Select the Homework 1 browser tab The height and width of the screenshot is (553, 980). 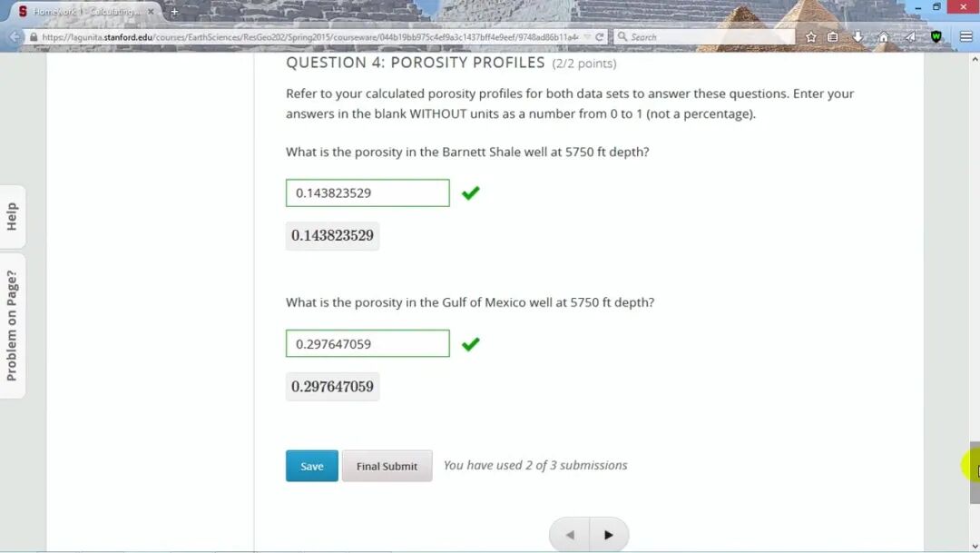[x=83, y=11]
